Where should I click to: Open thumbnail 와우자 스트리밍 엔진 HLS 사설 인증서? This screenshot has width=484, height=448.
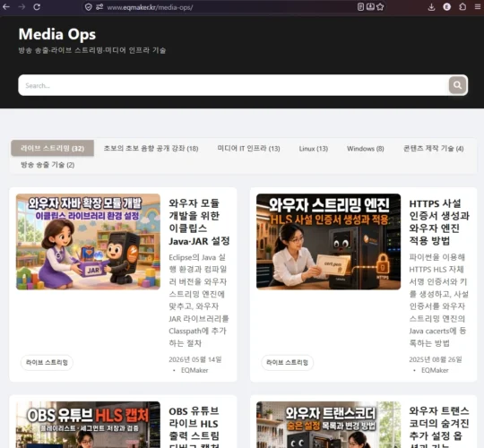click(328, 242)
